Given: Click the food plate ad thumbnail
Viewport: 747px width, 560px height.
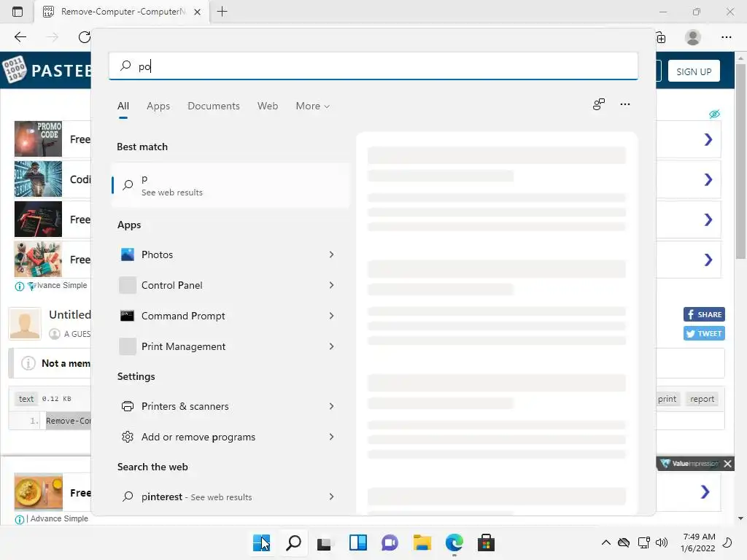Looking at the screenshot, I should (x=38, y=491).
